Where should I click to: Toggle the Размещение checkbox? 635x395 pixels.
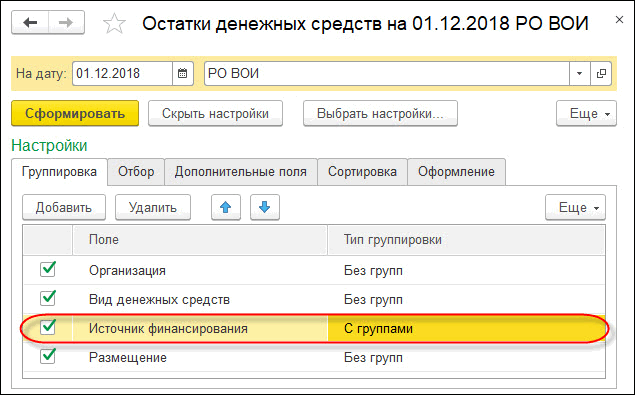(x=48, y=357)
